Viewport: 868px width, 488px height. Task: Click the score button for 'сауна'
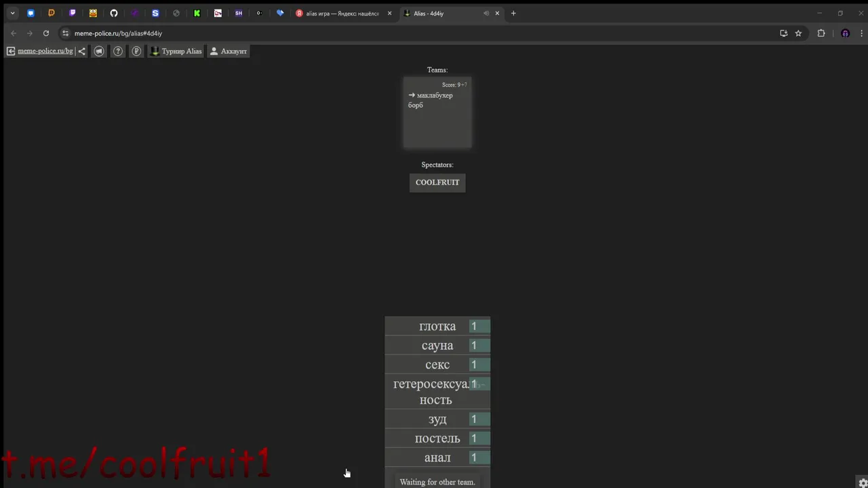[x=479, y=346]
